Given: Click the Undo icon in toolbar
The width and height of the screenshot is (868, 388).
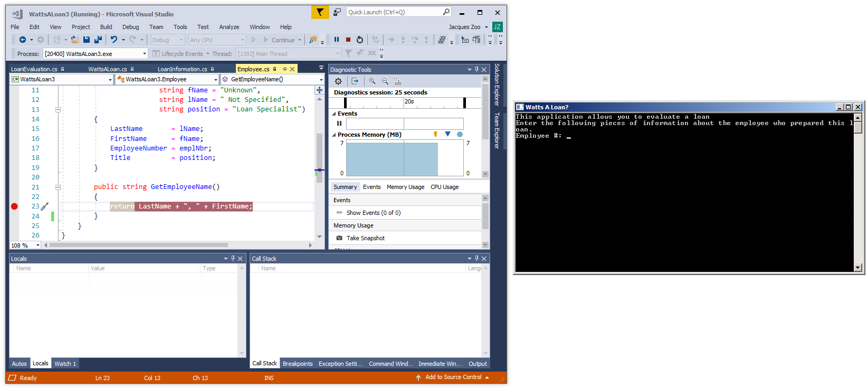Looking at the screenshot, I should click(x=114, y=40).
